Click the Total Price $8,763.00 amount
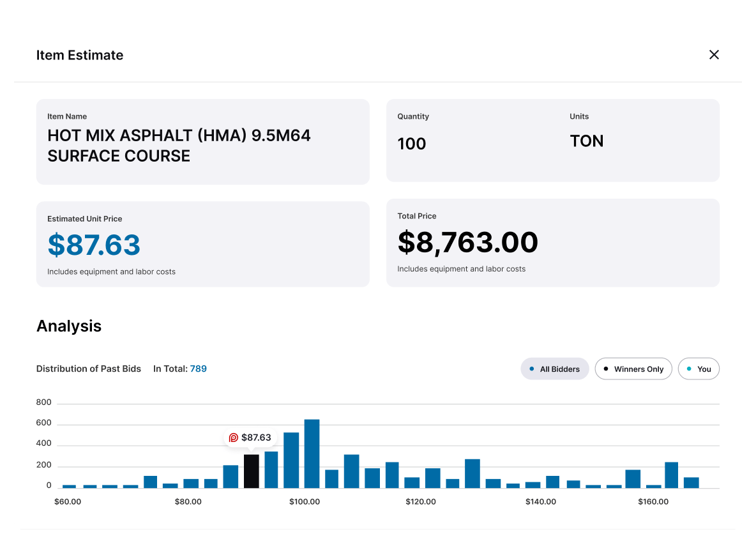 pos(467,243)
